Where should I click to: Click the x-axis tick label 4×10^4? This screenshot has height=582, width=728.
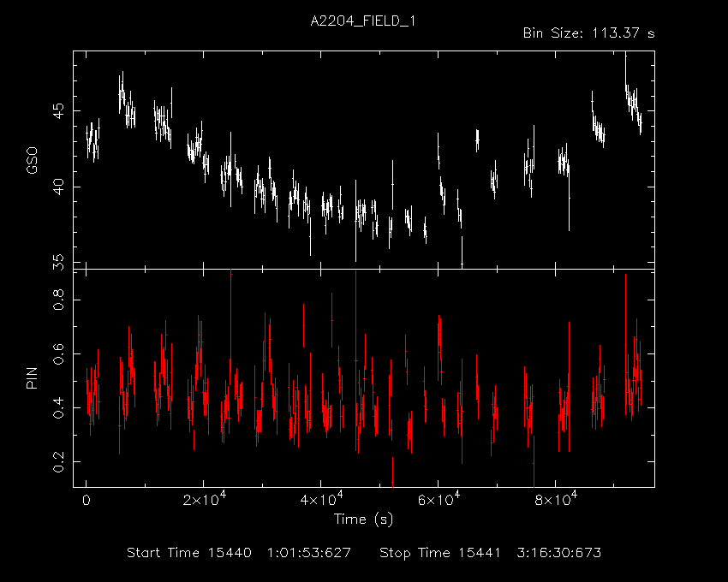pyautogui.click(x=321, y=499)
